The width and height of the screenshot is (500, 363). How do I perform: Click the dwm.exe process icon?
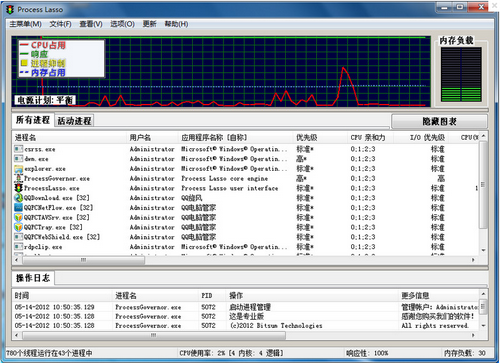click(18, 159)
